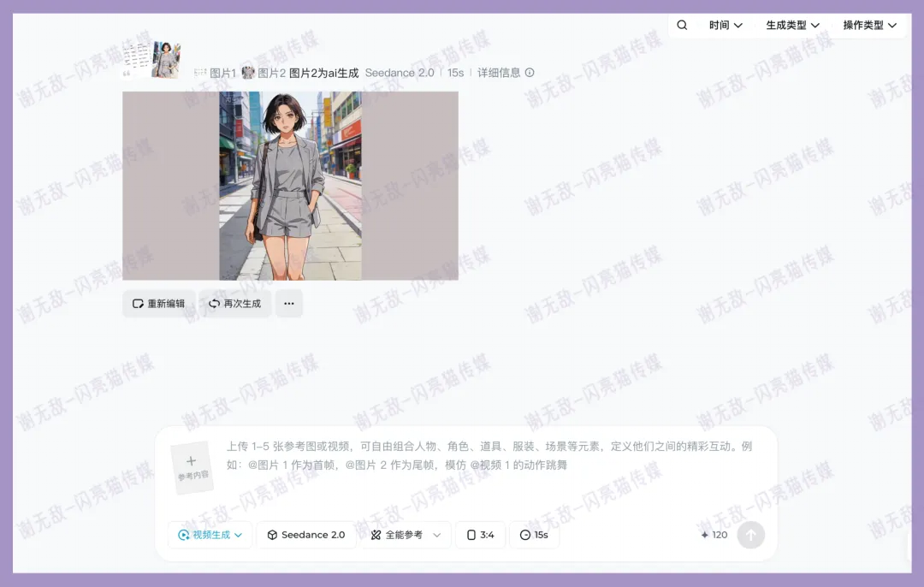Open the reference images thumbnail stack
The image size is (924, 587).
coord(151,60)
